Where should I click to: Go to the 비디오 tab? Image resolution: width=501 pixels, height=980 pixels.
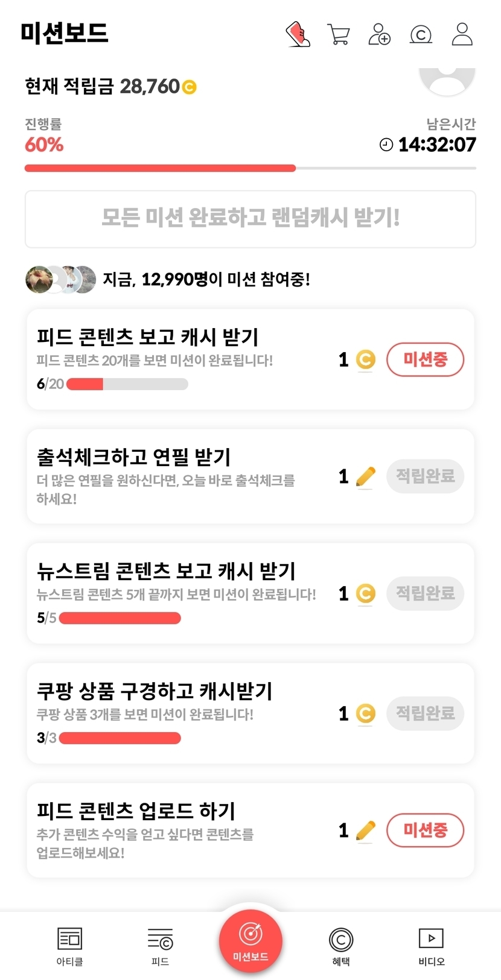coord(431,946)
